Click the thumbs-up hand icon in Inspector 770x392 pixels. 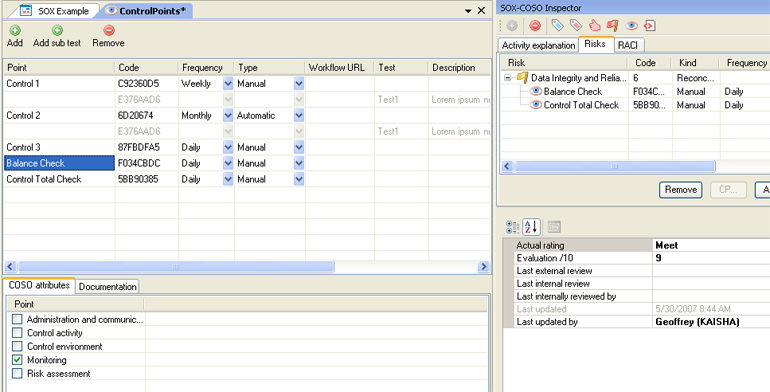click(x=594, y=25)
